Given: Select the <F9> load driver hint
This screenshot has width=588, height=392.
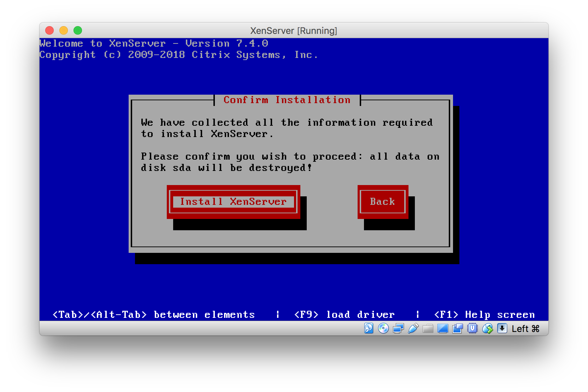Looking at the screenshot, I should [x=345, y=314].
